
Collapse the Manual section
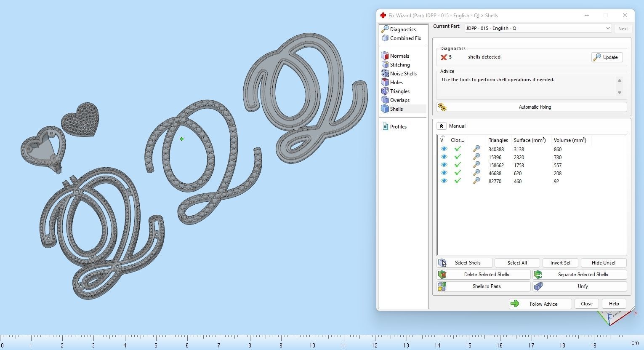coord(441,126)
